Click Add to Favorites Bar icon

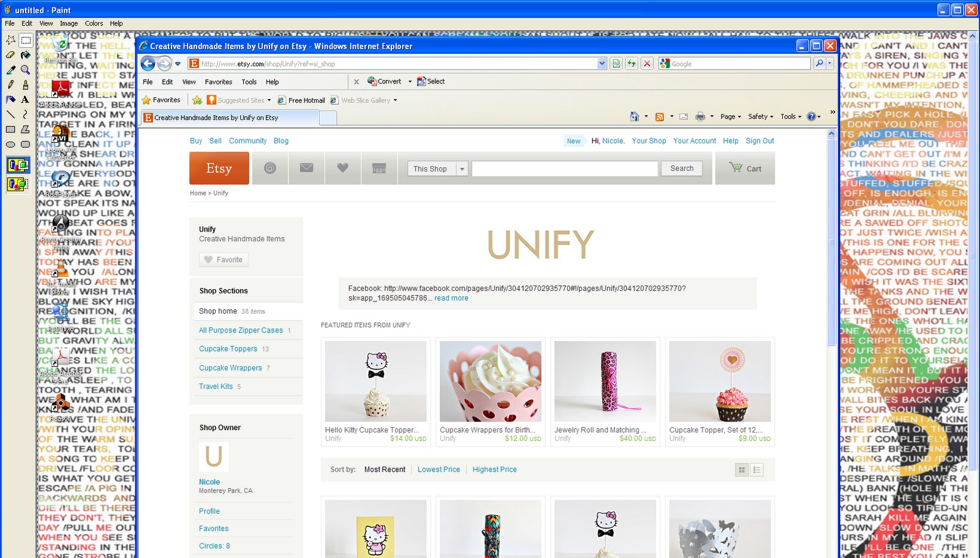(x=197, y=100)
